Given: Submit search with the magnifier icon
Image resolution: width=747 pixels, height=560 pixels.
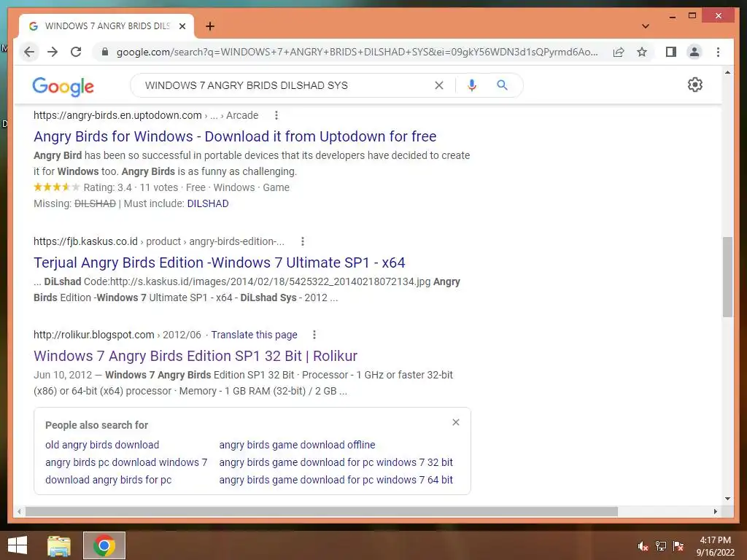Looking at the screenshot, I should (x=502, y=85).
